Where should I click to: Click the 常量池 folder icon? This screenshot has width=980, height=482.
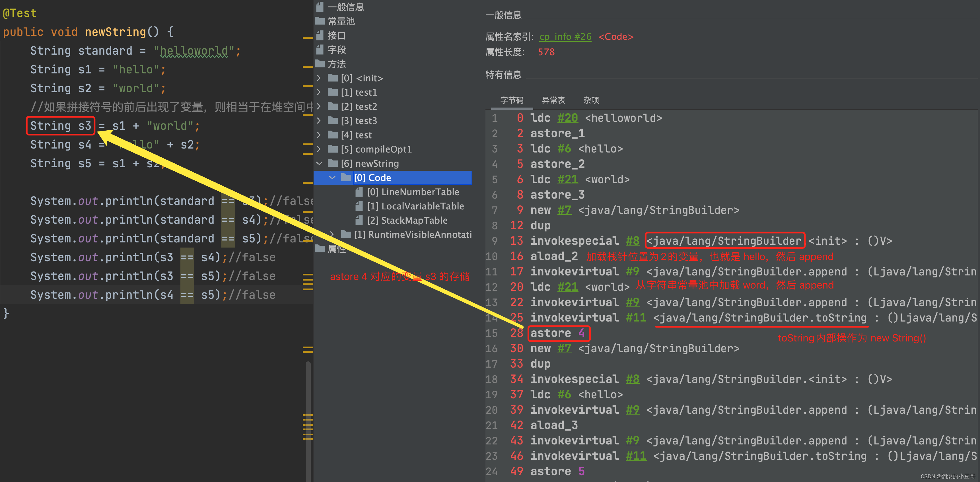(320, 21)
